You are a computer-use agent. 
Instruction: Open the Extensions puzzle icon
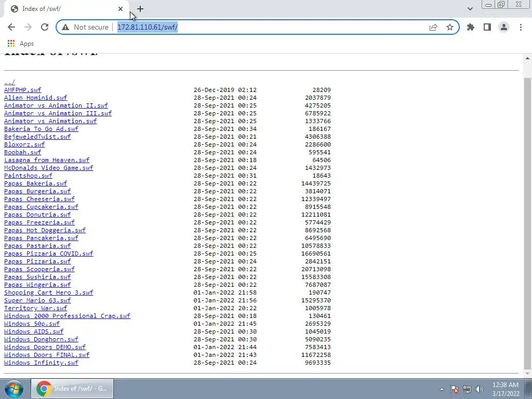[471, 27]
